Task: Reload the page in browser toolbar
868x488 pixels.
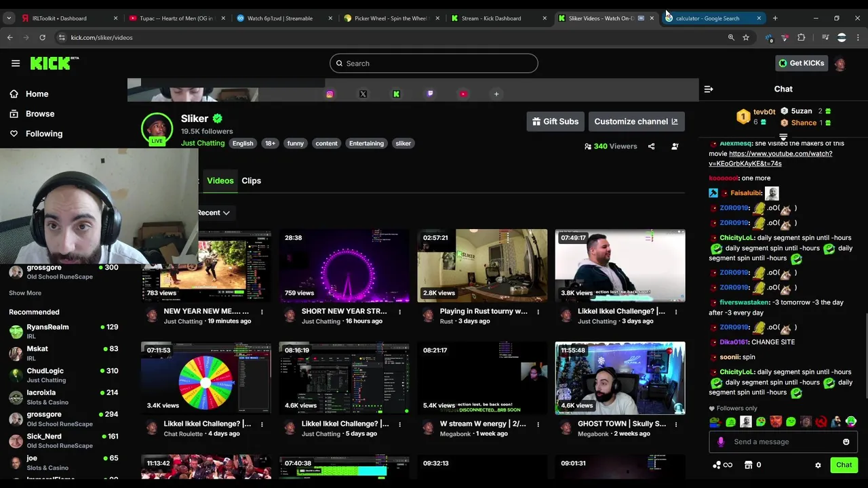Action: (42, 37)
